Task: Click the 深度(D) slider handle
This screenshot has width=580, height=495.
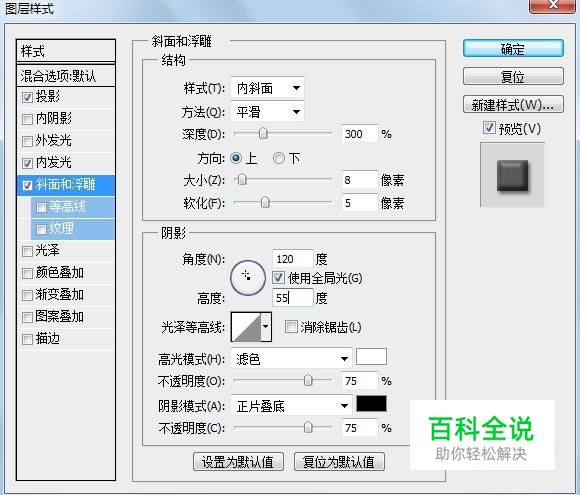Action: coord(263,134)
